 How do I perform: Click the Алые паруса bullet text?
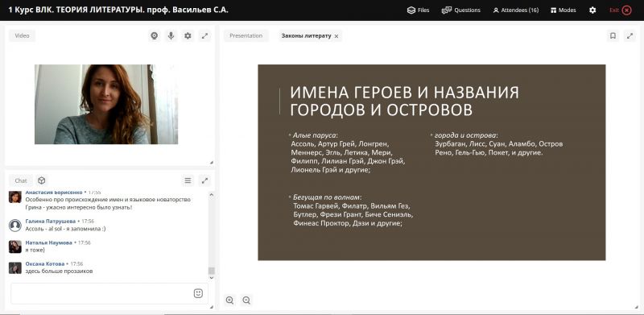pyautogui.click(x=315, y=135)
